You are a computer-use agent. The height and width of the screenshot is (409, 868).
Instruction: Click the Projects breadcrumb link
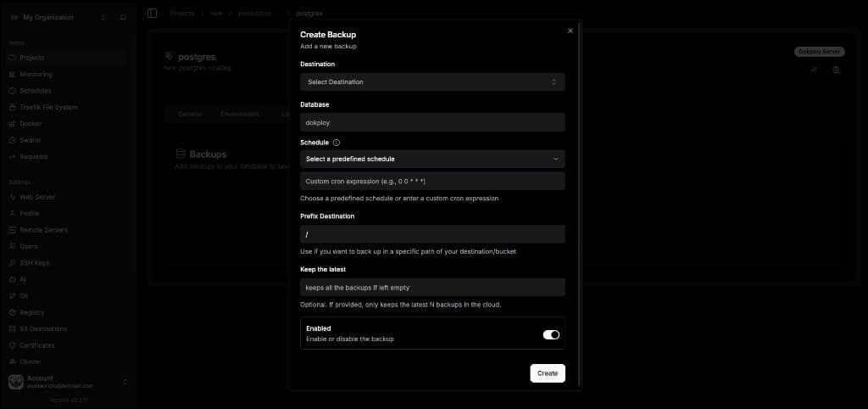(x=181, y=13)
